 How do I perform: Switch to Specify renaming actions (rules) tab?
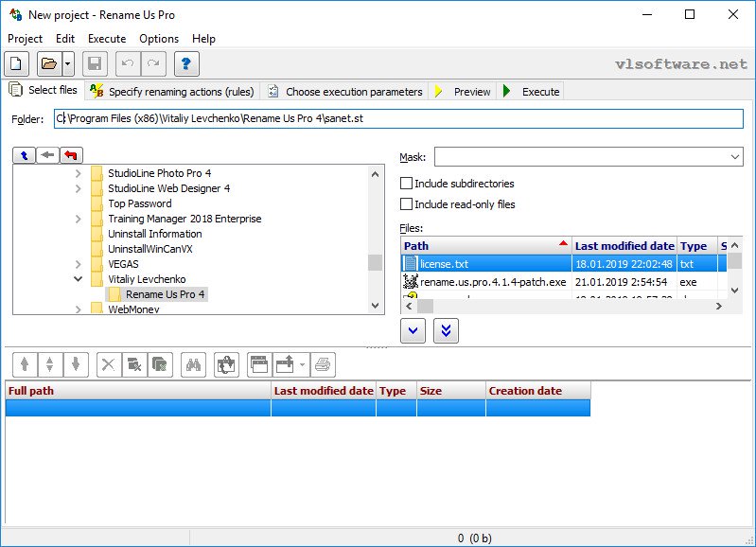[x=172, y=91]
